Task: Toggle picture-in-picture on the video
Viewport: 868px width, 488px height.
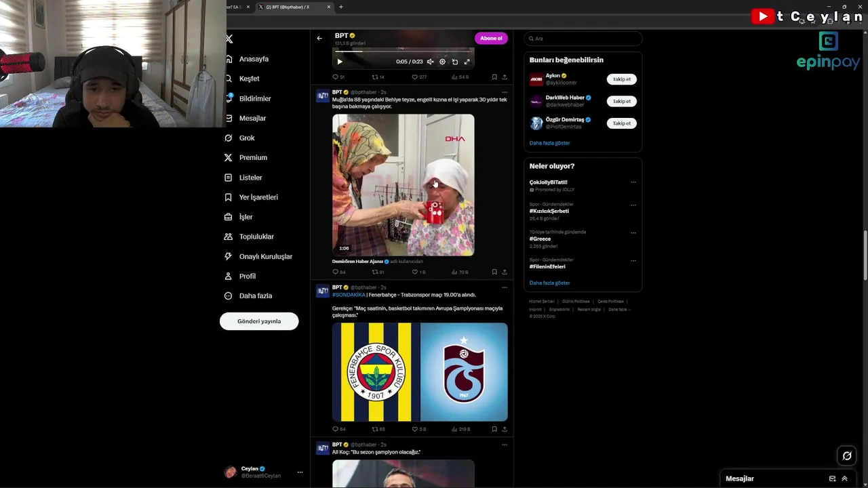Action: [x=454, y=62]
